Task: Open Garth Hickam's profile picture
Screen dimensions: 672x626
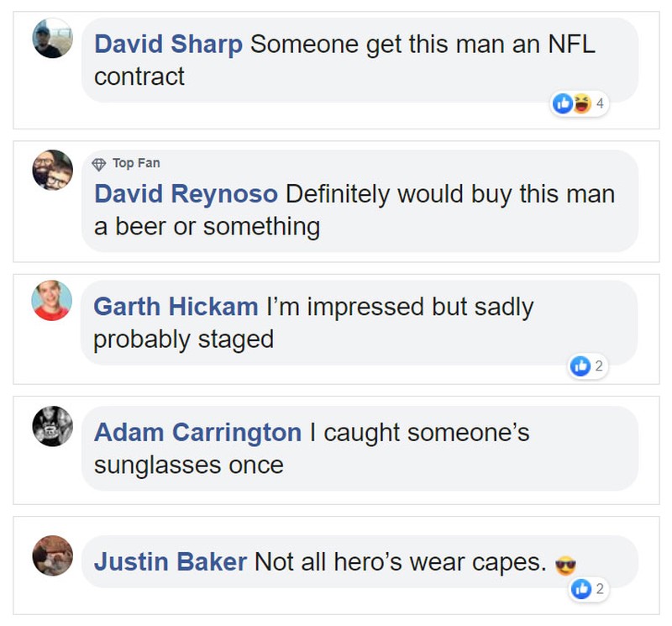Action: point(52,300)
